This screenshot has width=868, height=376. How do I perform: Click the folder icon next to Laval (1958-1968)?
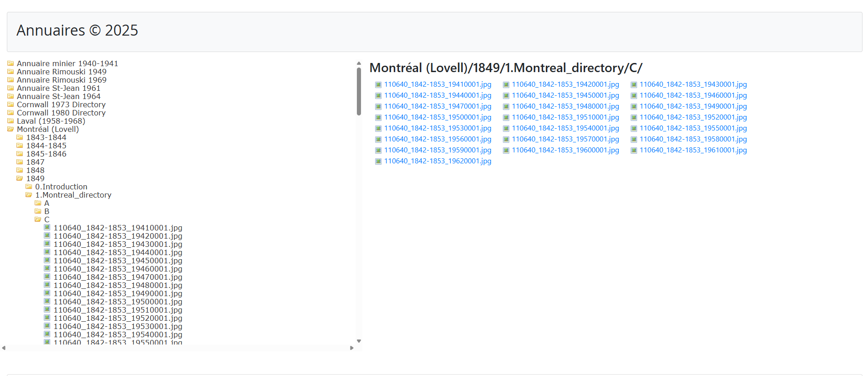pos(10,121)
